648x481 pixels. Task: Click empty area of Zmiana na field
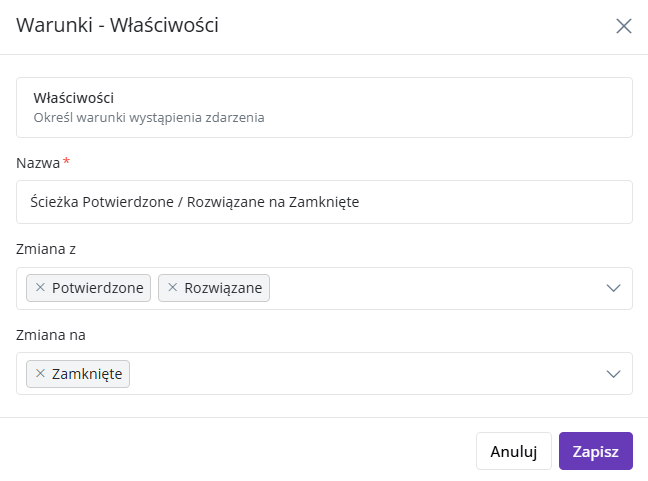coord(364,374)
